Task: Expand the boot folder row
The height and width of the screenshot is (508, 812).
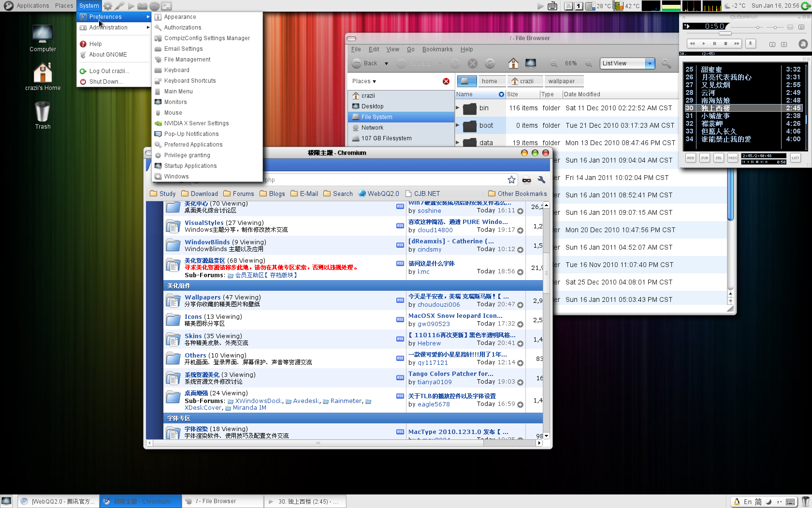Action: click(x=458, y=125)
